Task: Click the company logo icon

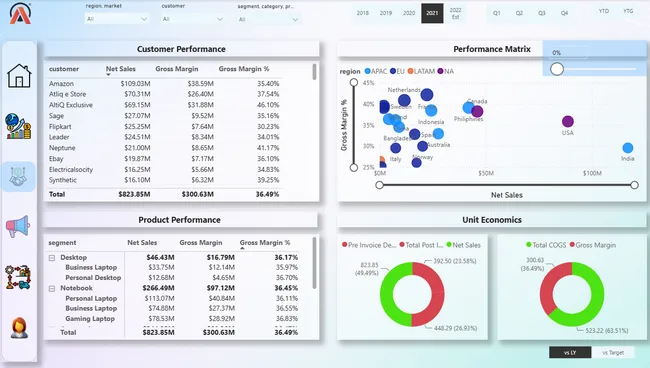Action: tap(20, 13)
